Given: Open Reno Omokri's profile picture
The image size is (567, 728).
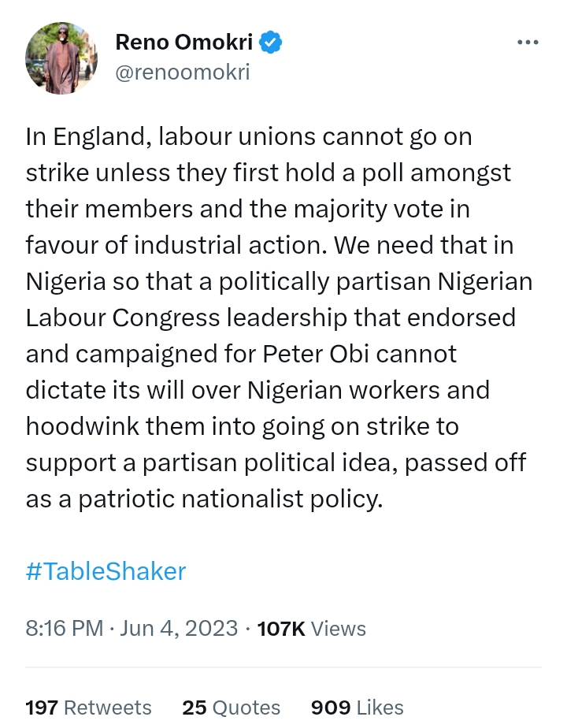Looking at the screenshot, I should tap(61, 58).
